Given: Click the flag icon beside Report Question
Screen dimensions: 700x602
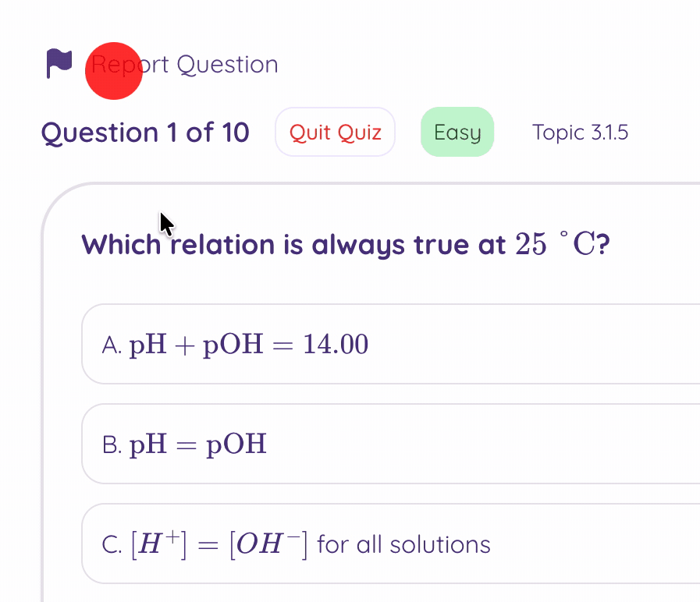Looking at the screenshot, I should point(59,63).
